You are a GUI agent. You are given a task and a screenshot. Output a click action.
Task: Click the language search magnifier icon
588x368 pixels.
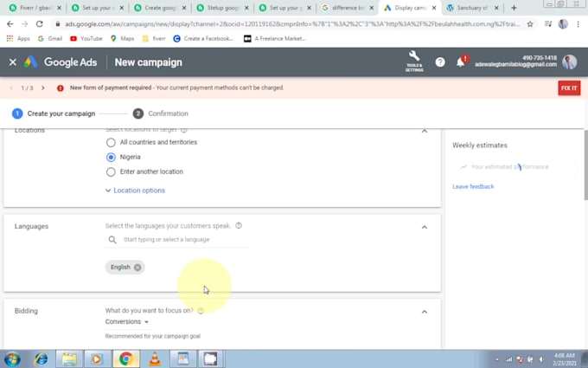click(x=112, y=240)
